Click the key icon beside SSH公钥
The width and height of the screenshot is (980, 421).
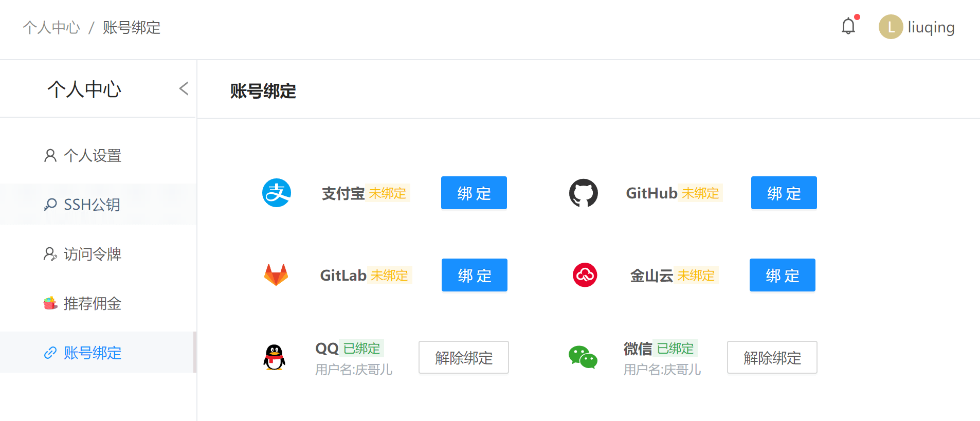pos(50,205)
